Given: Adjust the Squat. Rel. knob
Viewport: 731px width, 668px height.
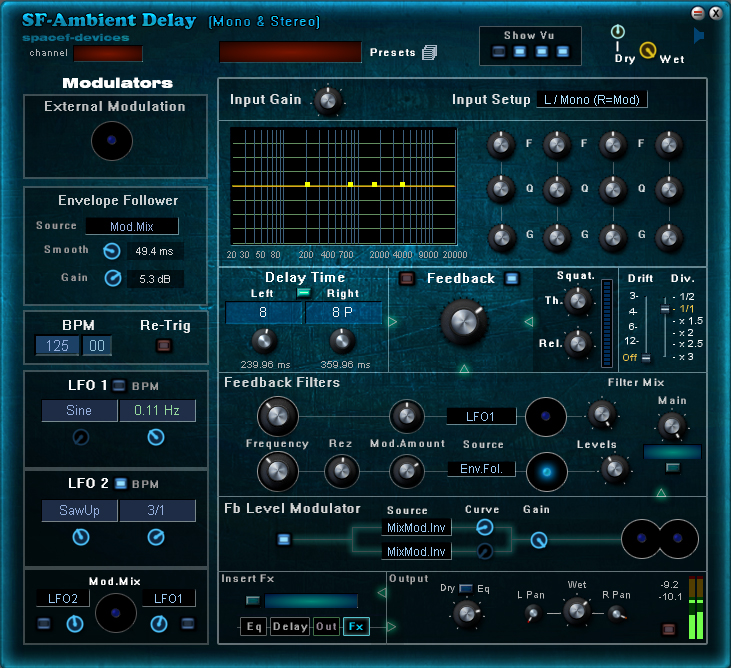Looking at the screenshot, I should tap(578, 344).
